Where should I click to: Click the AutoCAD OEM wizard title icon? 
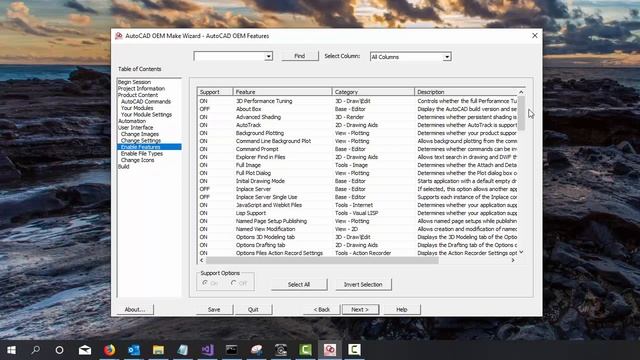click(119, 36)
